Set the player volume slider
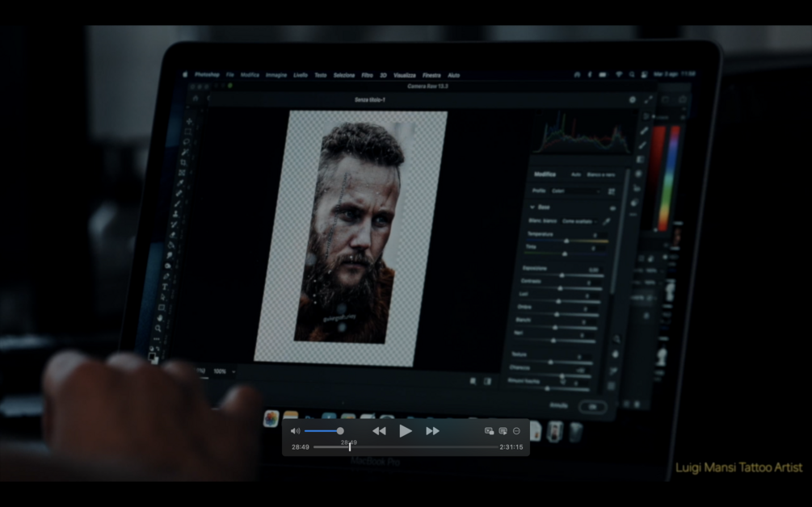The image size is (812, 507). coord(324,431)
